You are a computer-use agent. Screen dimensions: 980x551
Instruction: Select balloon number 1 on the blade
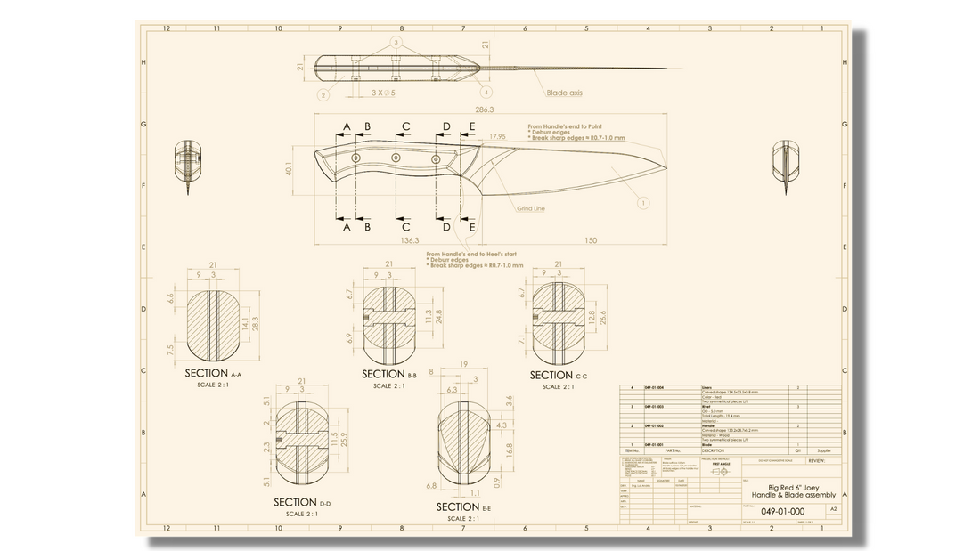pyautogui.click(x=642, y=202)
